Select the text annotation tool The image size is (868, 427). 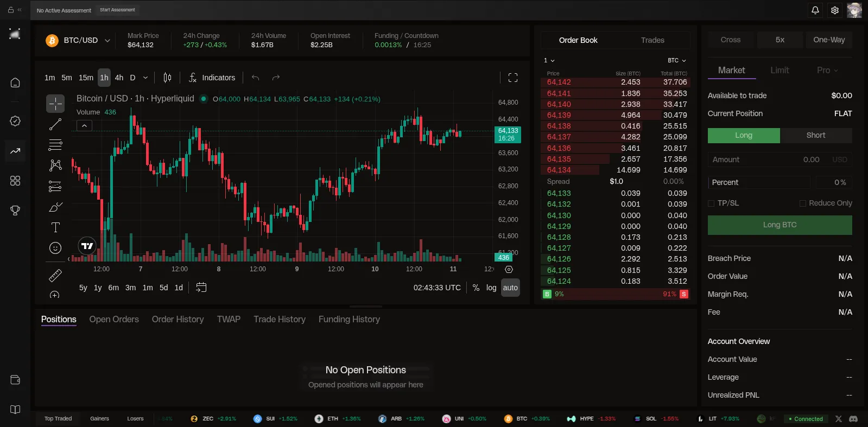(x=55, y=227)
